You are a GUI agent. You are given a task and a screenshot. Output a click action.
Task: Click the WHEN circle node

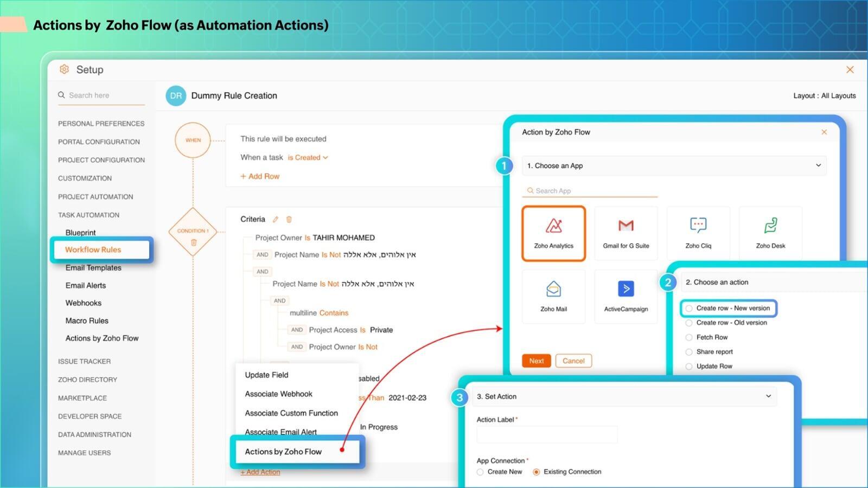tap(193, 140)
